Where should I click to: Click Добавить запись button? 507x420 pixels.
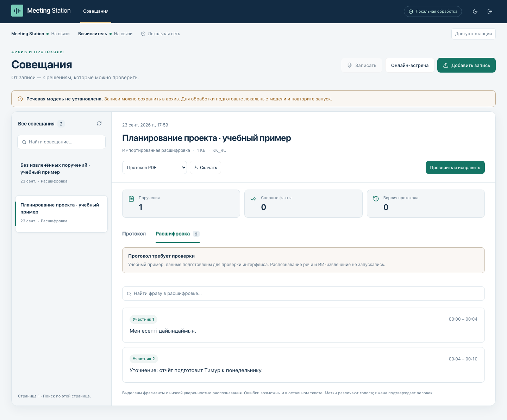click(x=467, y=65)
